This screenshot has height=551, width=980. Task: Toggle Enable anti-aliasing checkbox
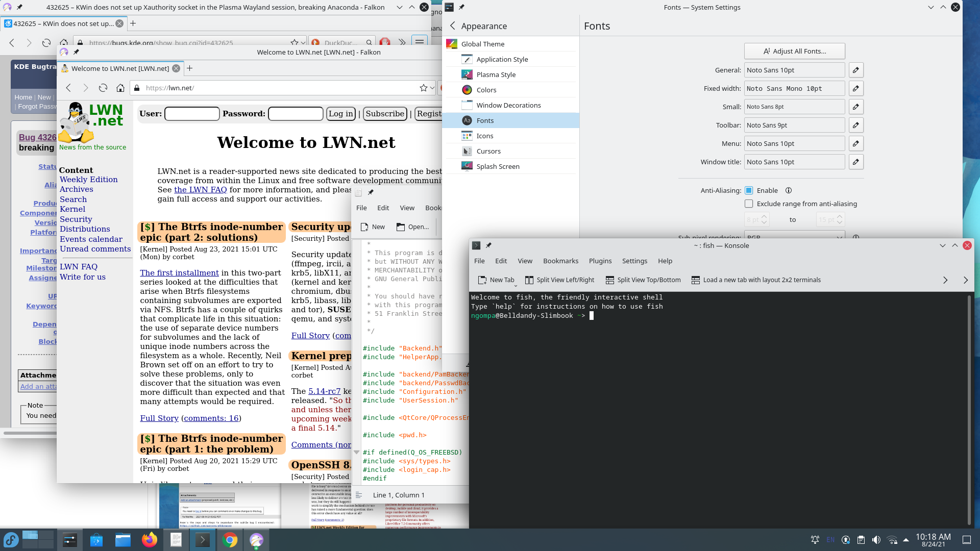click(x=749, y=190)
